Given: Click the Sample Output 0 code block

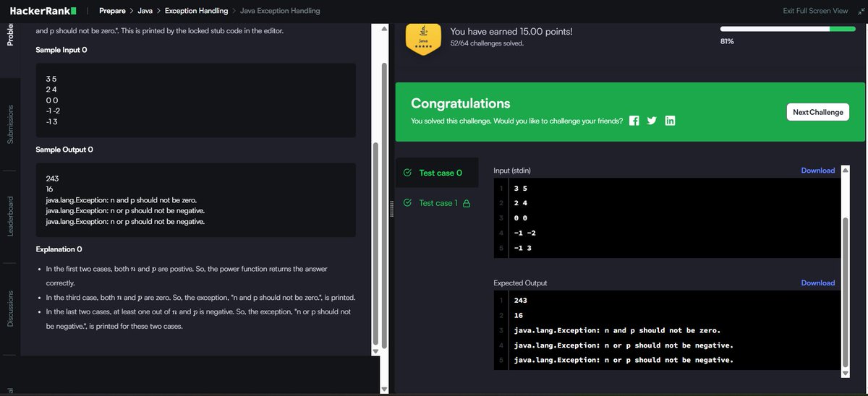Looking at the screenshot, I should (195, 199).
